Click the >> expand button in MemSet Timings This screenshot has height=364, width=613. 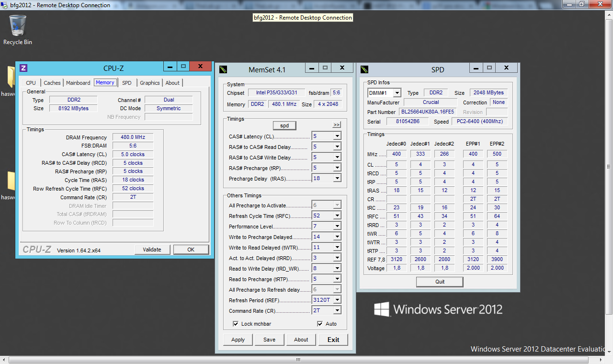[337, 125]
